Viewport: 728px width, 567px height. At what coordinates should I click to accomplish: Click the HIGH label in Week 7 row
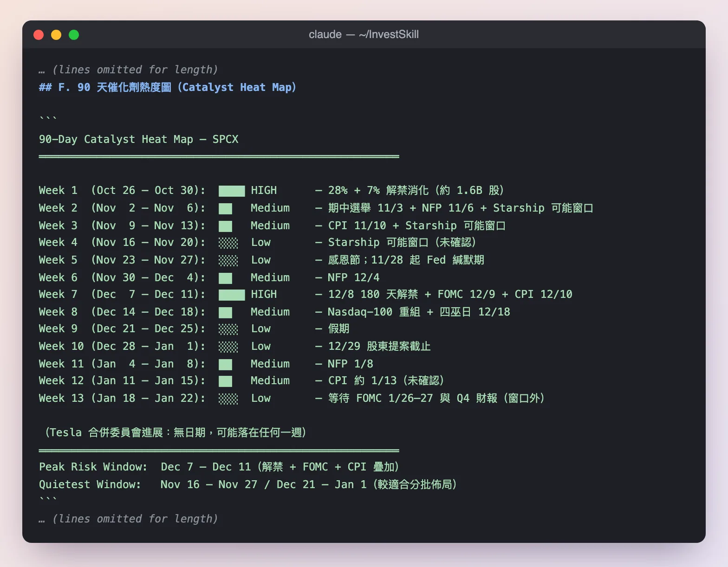tap(264, 294)
